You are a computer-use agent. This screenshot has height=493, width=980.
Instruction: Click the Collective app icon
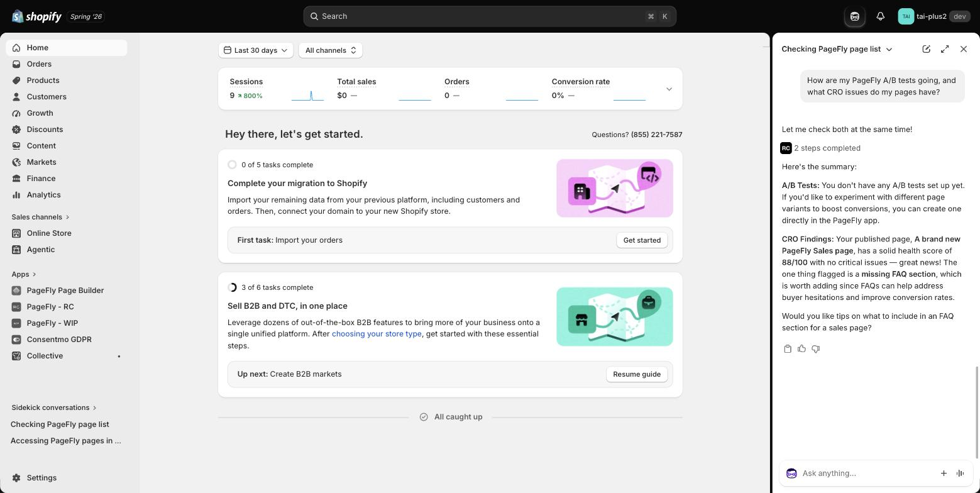pyautogui.click(x=16, y=356)
